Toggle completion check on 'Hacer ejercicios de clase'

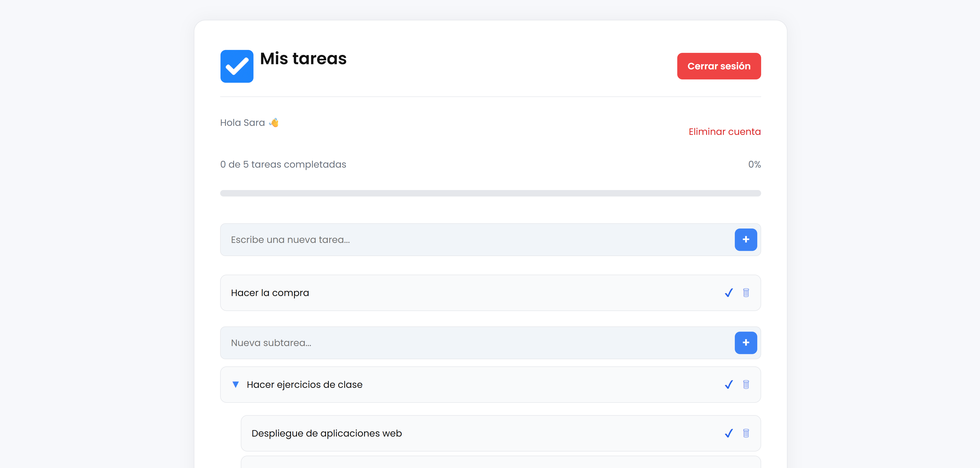[x=729, y=384]
